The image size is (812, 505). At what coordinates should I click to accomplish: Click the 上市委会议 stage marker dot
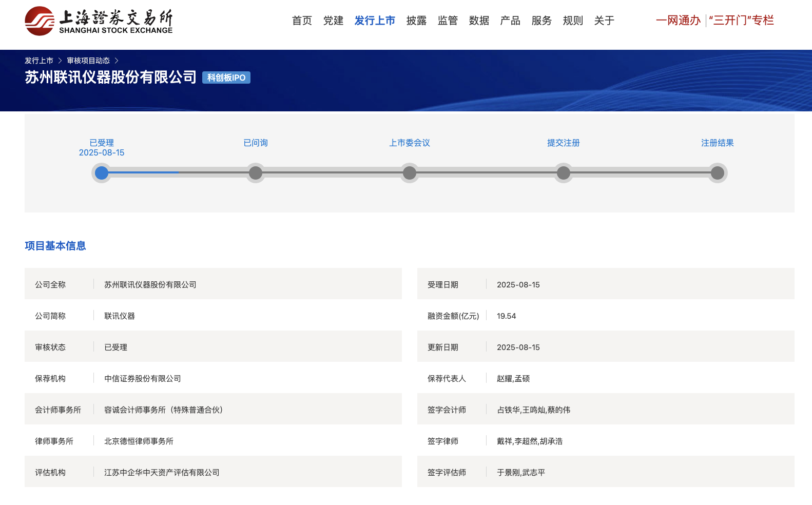tap(410, 173)
